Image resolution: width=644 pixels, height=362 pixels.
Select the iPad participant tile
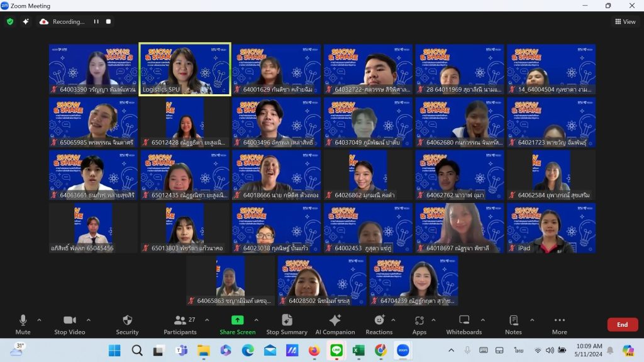coord(551,228)
